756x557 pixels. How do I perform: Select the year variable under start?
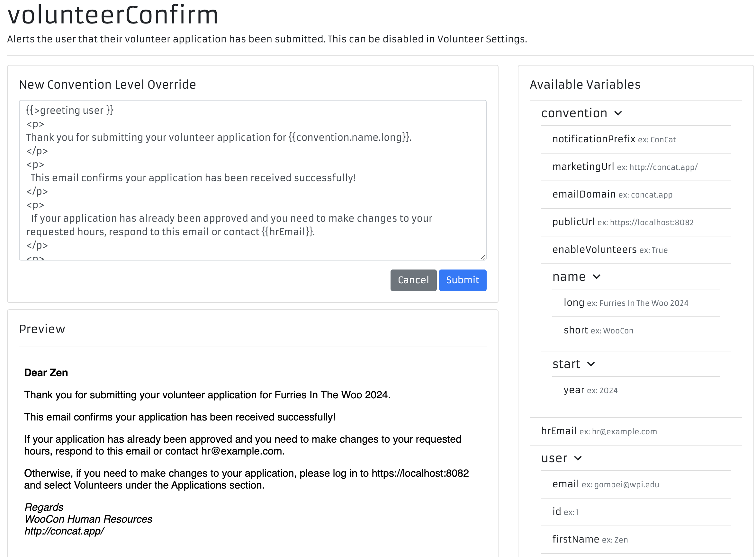(x=573, y=390)
